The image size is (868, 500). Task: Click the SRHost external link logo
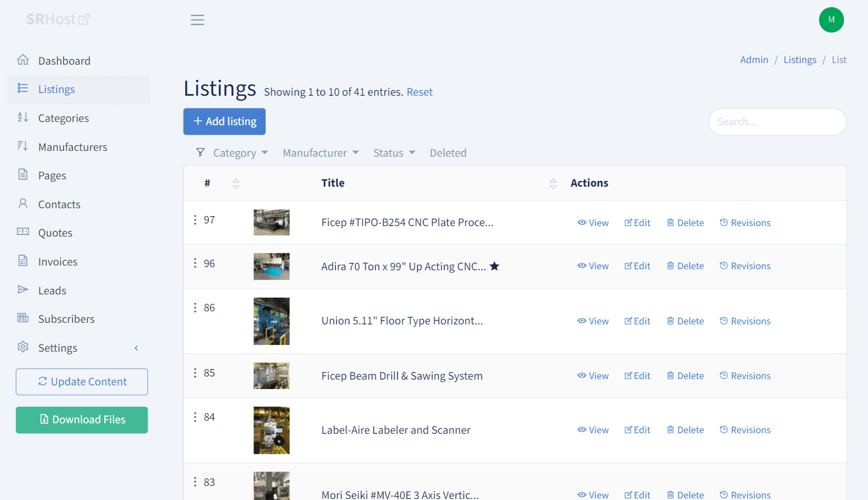58,19
